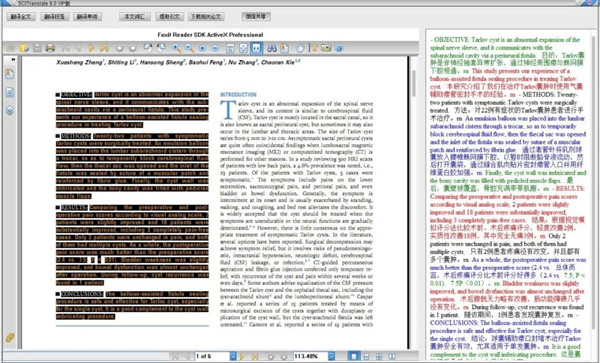
Task: Click the zoom percentage field 113.48%
Action: coord(311,356)
